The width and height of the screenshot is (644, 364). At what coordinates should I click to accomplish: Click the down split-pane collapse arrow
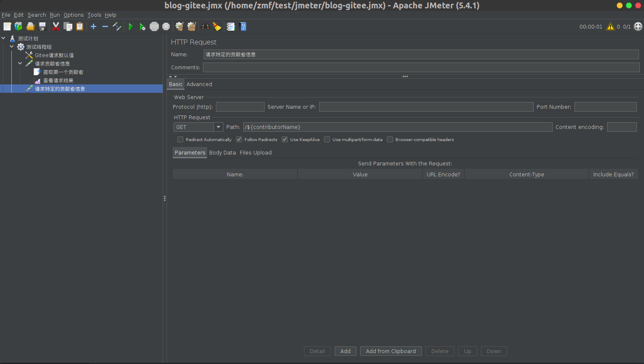click(x=175, y=76)
